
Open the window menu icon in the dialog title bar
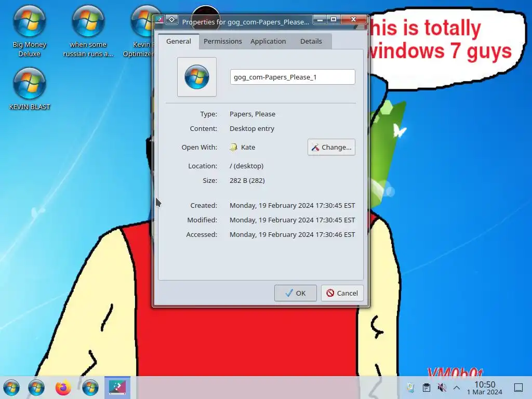tap(159, 20)
